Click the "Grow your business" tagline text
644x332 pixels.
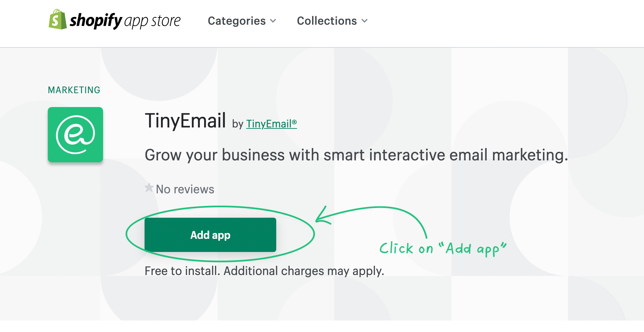point(356,155)
